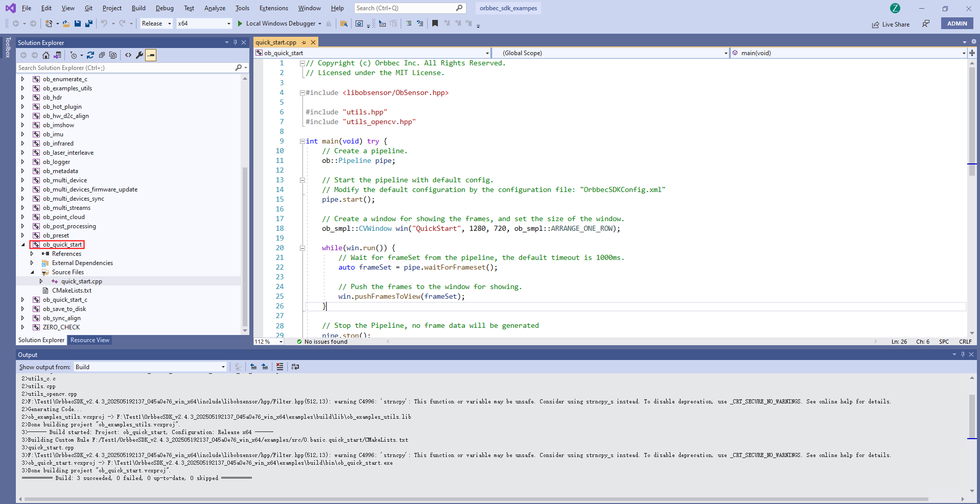
Task: Click the Save All toolbar icon
Action: tap(89, 23)
